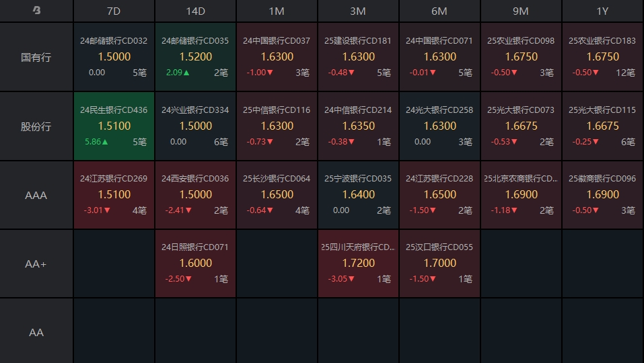Viewport: 644px width, 363px height.
Task: Click the -3.05 down change value
Action: pyautogui.click(x=341, y=279)
